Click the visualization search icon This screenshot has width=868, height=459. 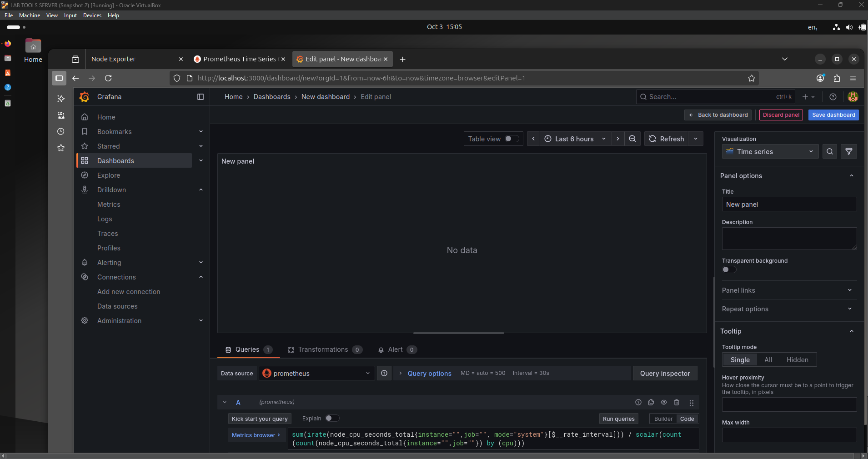pyautogui.click(x=830, y=152)
